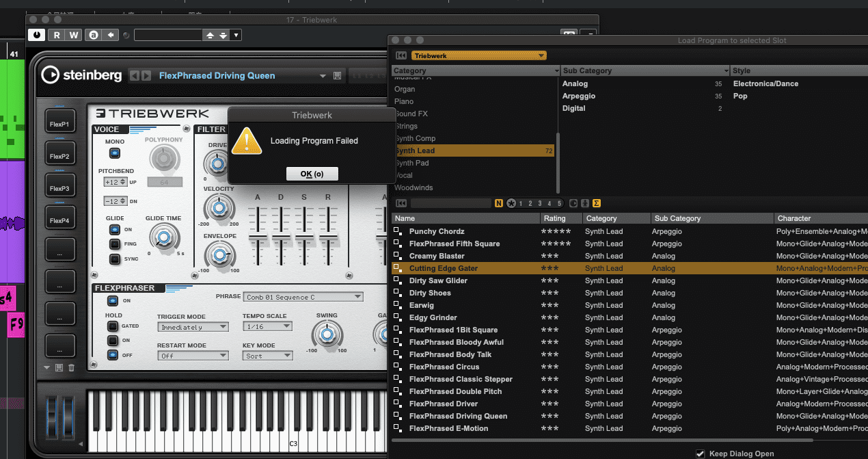Open the TRIGGER MODE Immediately dropdown
The width and height of the screenshot is (868, 459).
point(193,327)
